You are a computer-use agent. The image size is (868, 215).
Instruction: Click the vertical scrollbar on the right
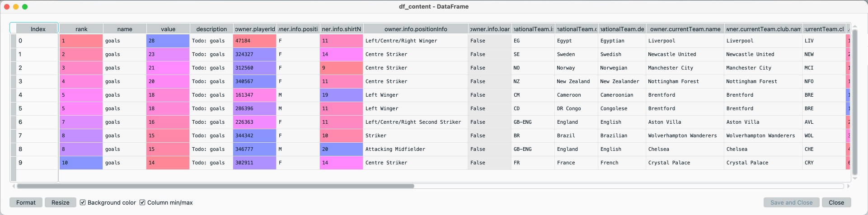tap(854, 102)
